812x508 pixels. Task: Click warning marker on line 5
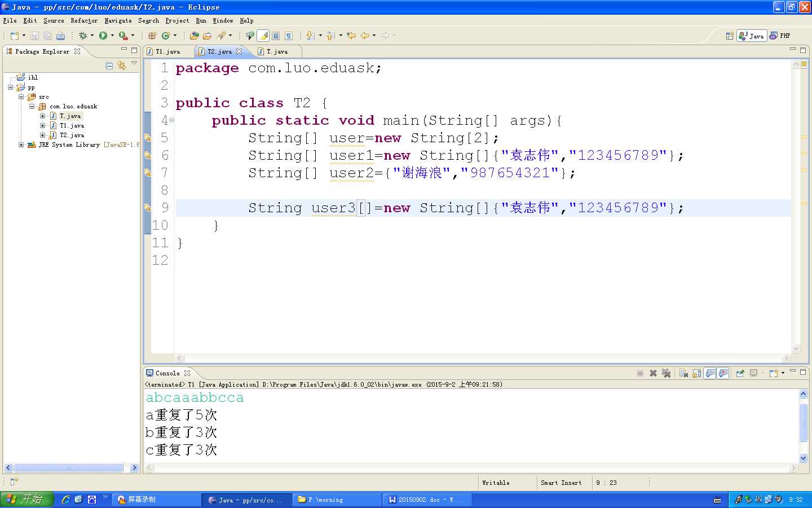(x=148, y=138)
